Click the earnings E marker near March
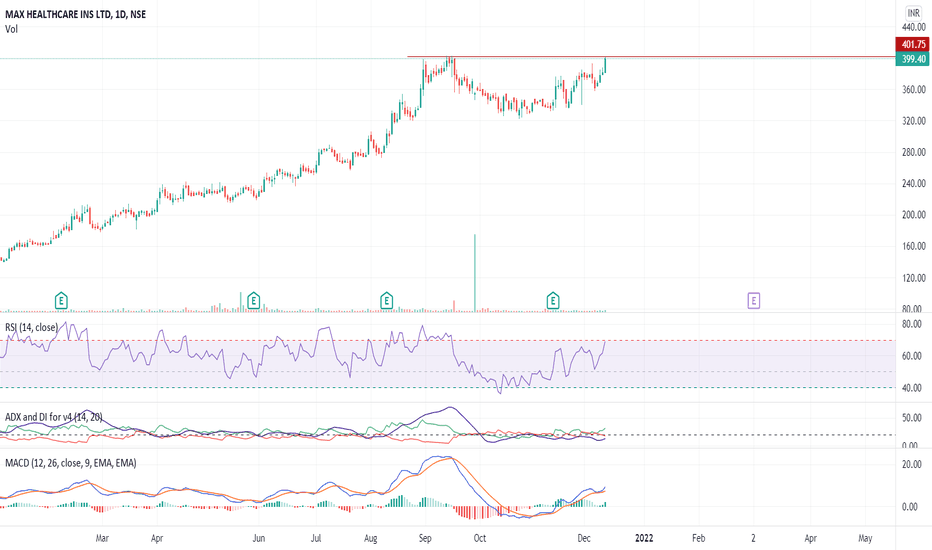This screenshot has width=932, height=550. 61,301
